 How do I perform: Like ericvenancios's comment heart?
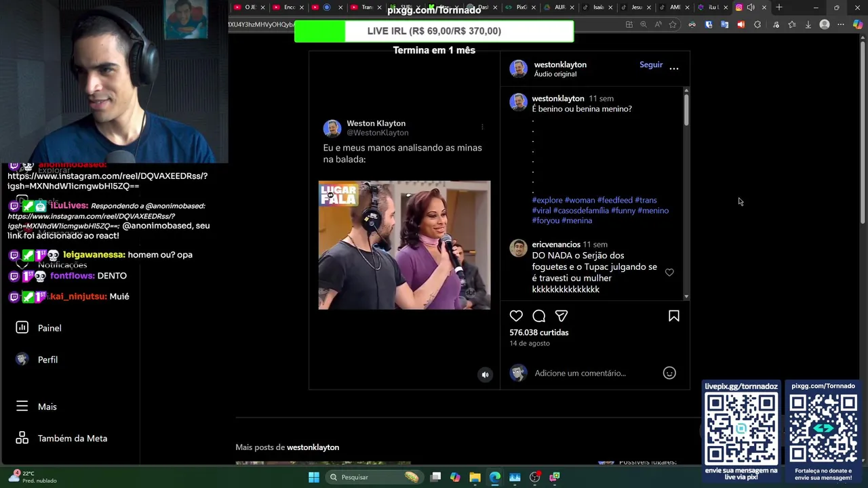coord(669,272)
